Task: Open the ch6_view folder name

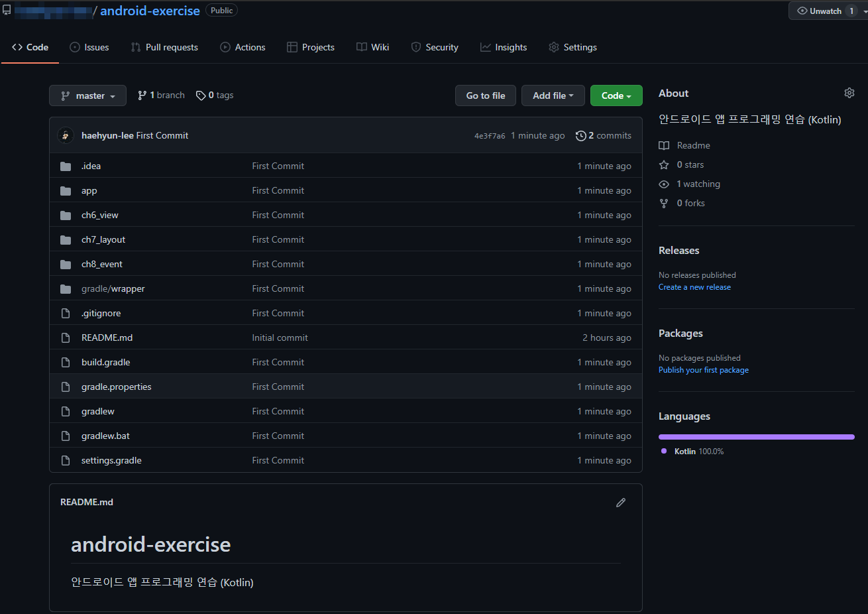Action: [x=100, y=215]
